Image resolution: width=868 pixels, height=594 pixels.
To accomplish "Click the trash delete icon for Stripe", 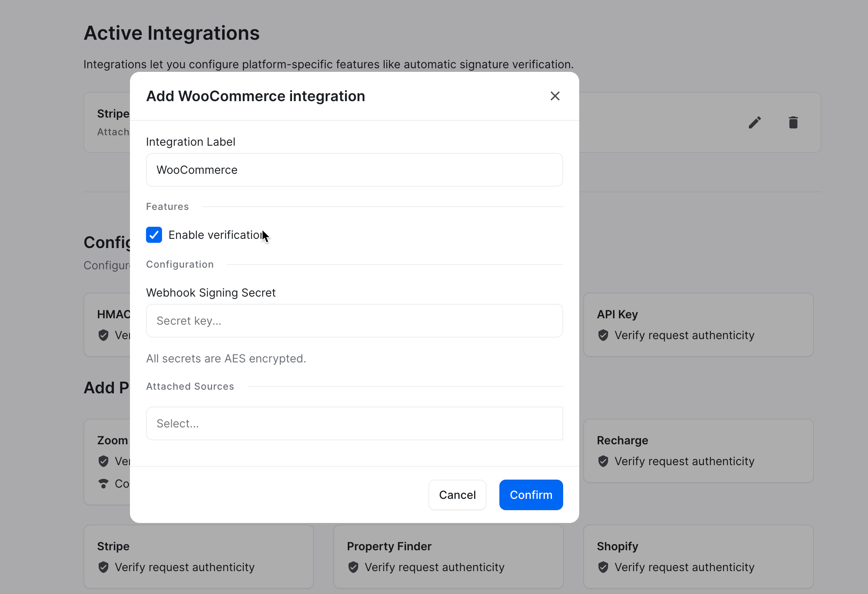I will click(x=793, y=122).
